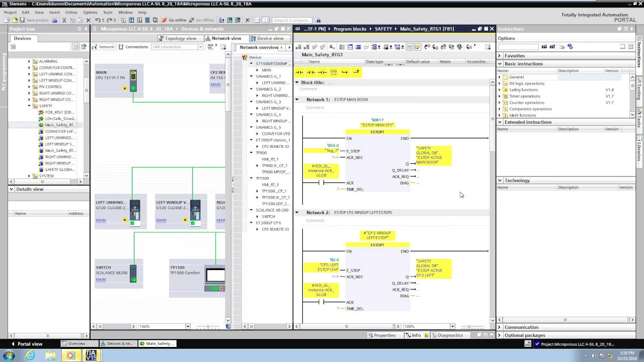The height and width of the screenshot is (362, 644).
Task: Open the HMI connection dropdown
Action: pos(200,47)
